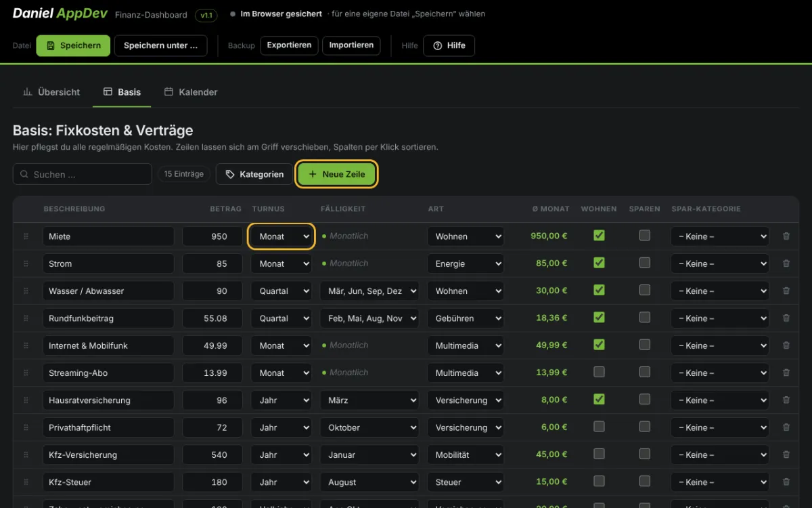The height and width of the screenshot is (508, 812).
Task: Click the Neue Zeile button
Action: click(x=336, y=174)
